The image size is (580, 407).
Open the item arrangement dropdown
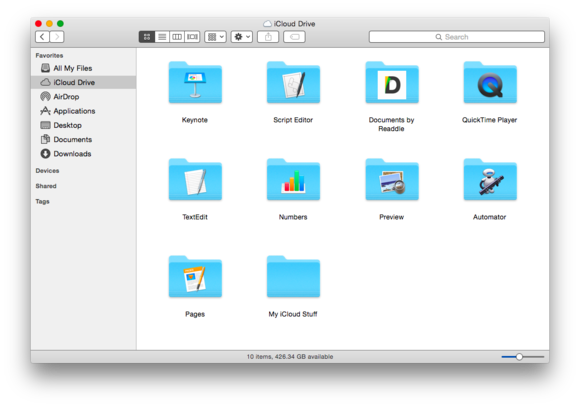click(216, 37)
